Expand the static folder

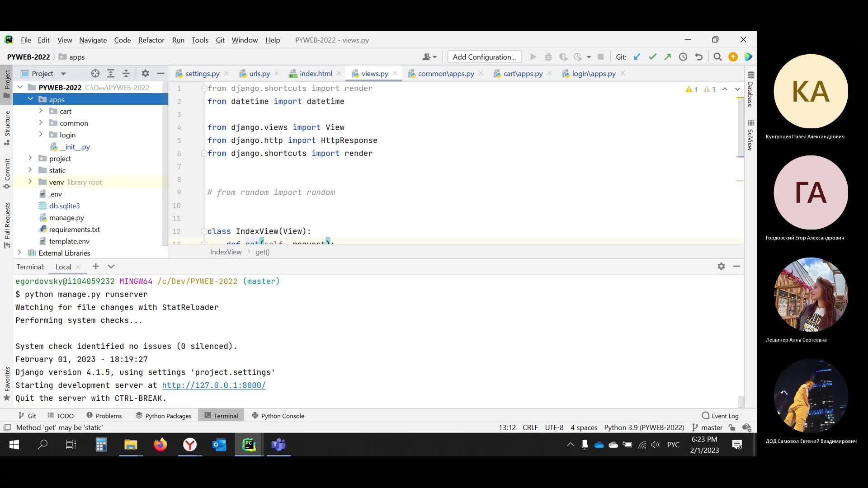[30, 170]
